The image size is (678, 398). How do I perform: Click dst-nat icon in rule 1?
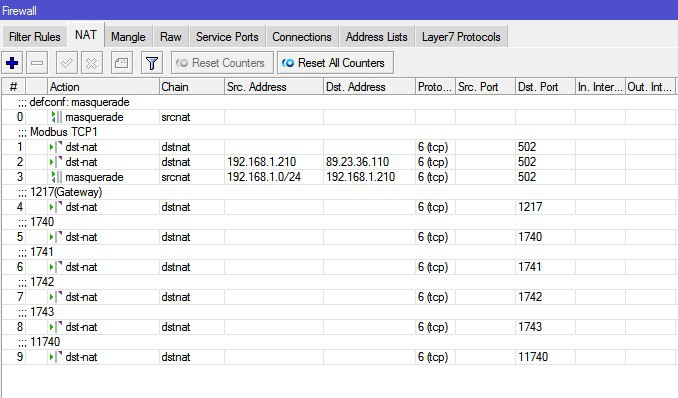pyautogui.click(x=56, y=147)
